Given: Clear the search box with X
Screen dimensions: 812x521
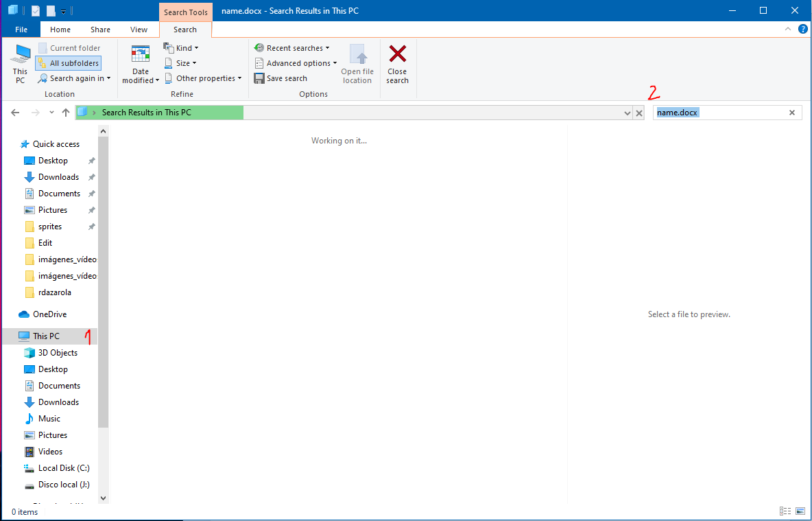Looking at the screenshot, I should point(792,113).
